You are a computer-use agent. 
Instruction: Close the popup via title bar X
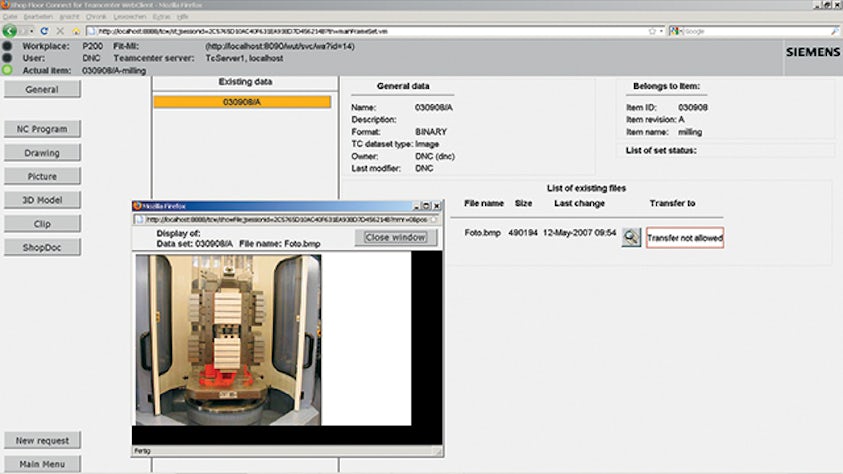[437, 206]
